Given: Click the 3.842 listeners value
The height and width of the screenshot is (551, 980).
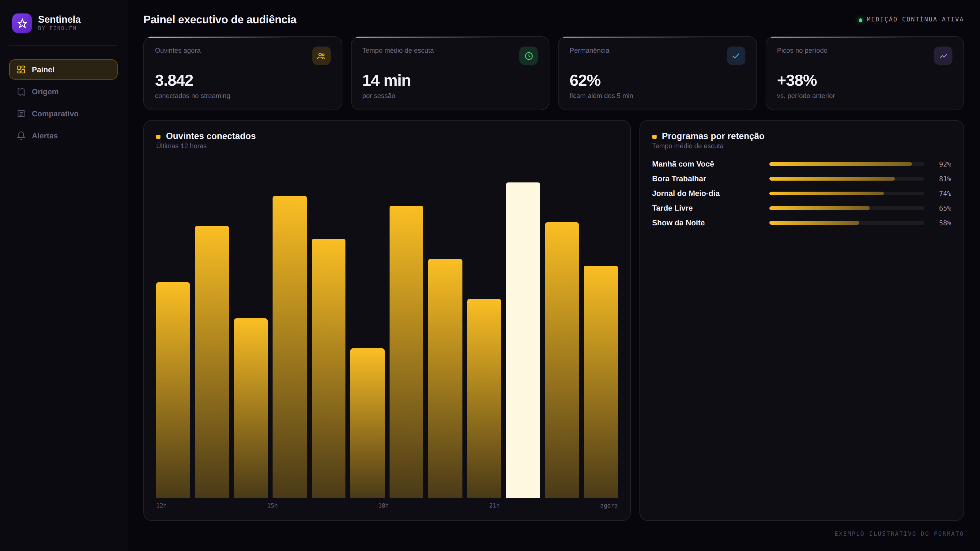Looking at the screenshot, I should point(174,80).
